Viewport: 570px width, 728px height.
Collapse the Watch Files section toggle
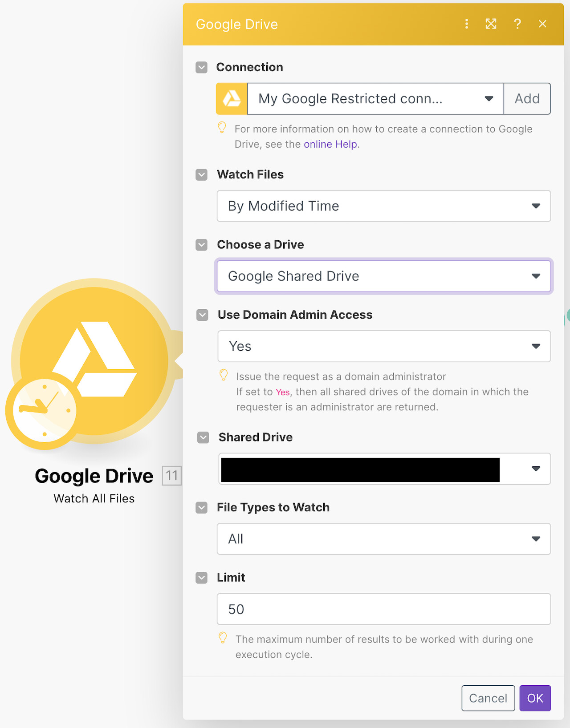(202, 175)
